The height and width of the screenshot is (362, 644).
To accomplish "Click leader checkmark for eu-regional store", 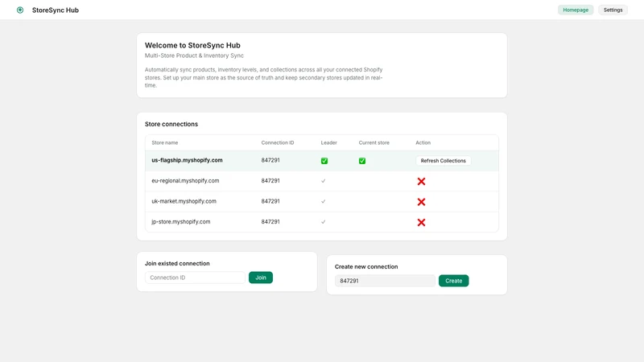I will (x=324, y=181).
